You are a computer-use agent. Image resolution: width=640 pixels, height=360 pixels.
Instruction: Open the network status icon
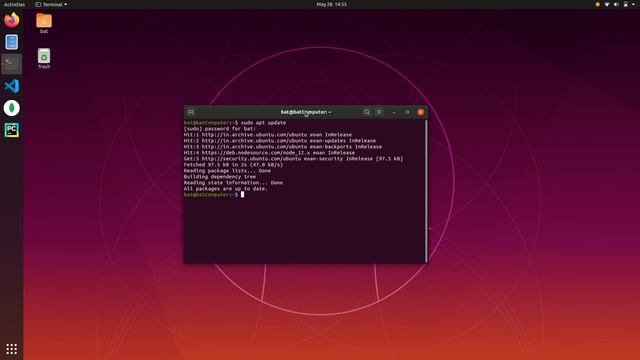pyautogui.click(x=607, y=4)
